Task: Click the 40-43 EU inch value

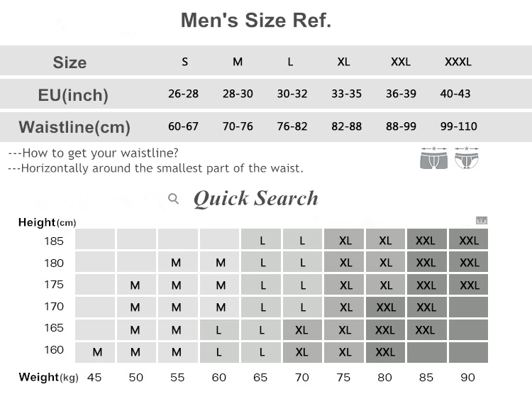Action: tap(455, 93)
